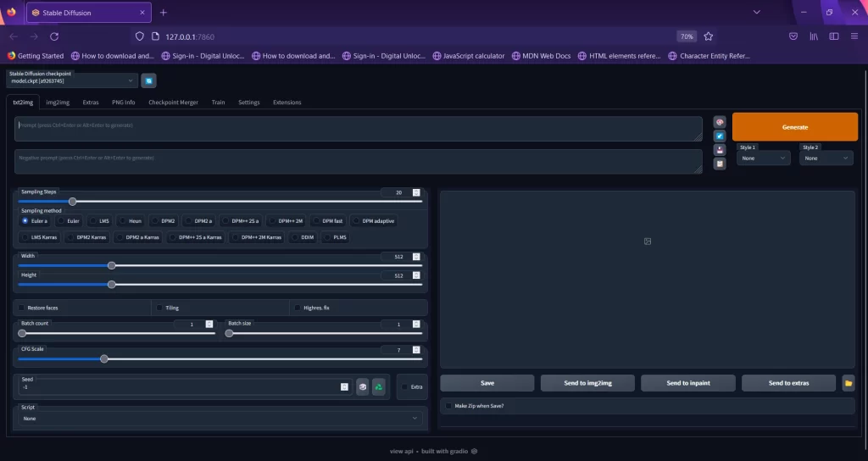The image size is (868, 461).
Task: Click Send to img2img button
Action: click(x=588, y=383)
